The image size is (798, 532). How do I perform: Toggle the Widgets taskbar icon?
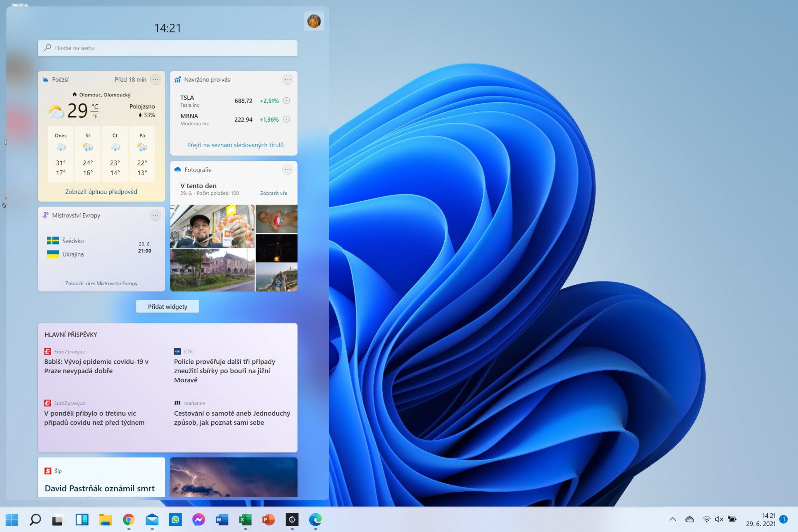(x=82, y=520)
